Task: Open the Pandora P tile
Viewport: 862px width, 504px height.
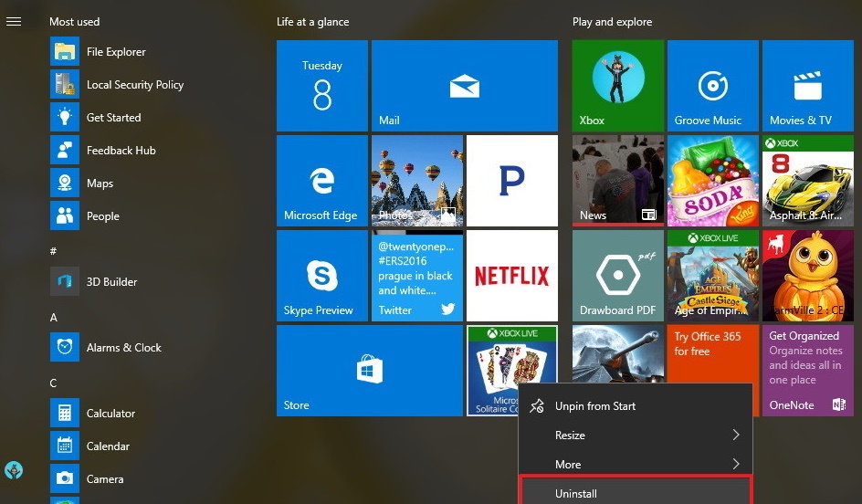Action: 512,181
